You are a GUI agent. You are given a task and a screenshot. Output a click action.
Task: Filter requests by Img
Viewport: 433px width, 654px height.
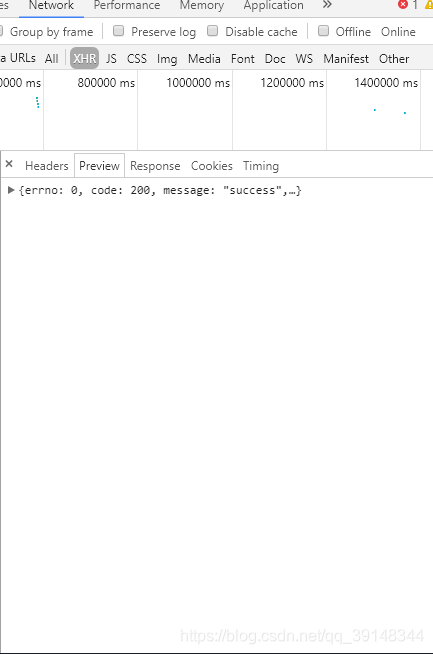(x=167, y=59)
